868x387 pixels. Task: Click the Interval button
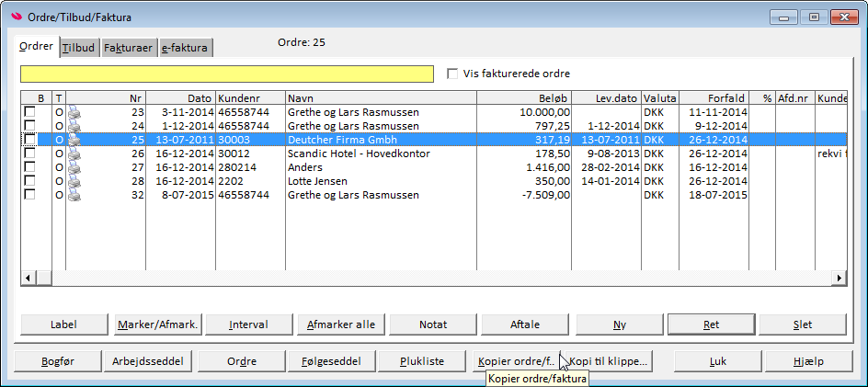[248, 325]
